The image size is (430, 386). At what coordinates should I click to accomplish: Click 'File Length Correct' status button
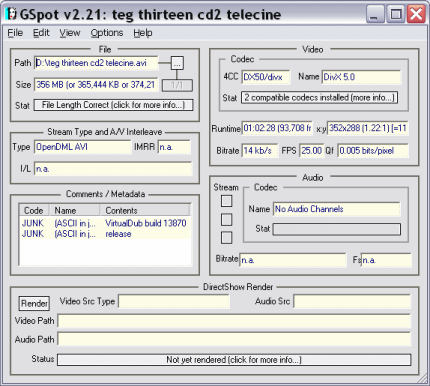point(113,105)
